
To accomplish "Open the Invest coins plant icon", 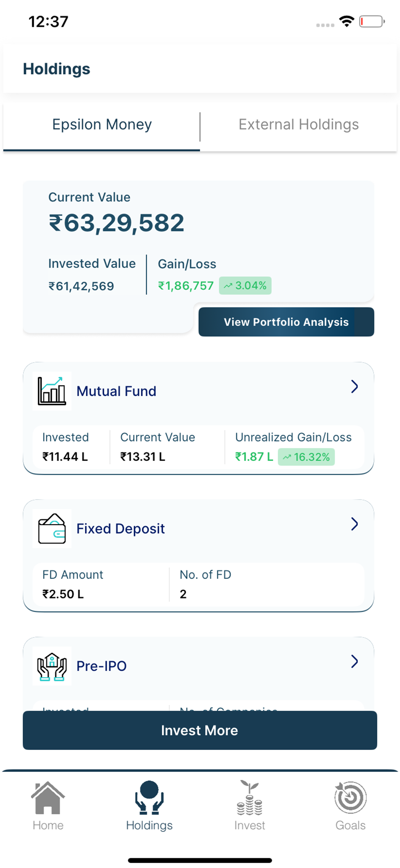I will point(250,797).
